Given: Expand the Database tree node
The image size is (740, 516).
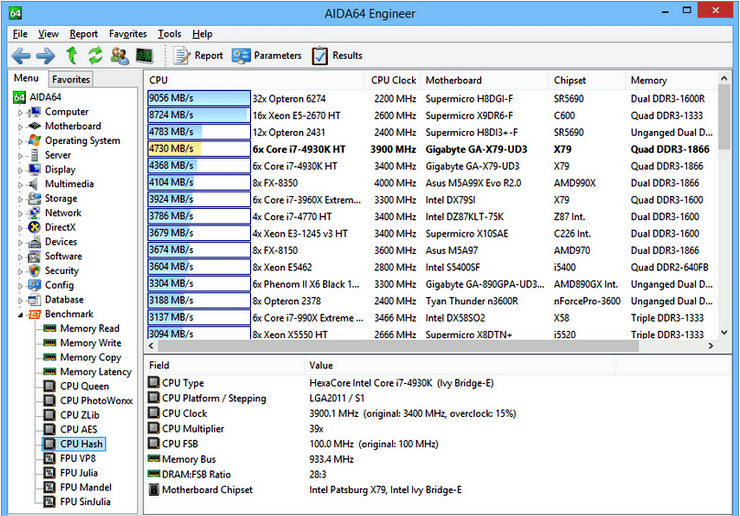Looking at the screenshot, I should point(20,301).
